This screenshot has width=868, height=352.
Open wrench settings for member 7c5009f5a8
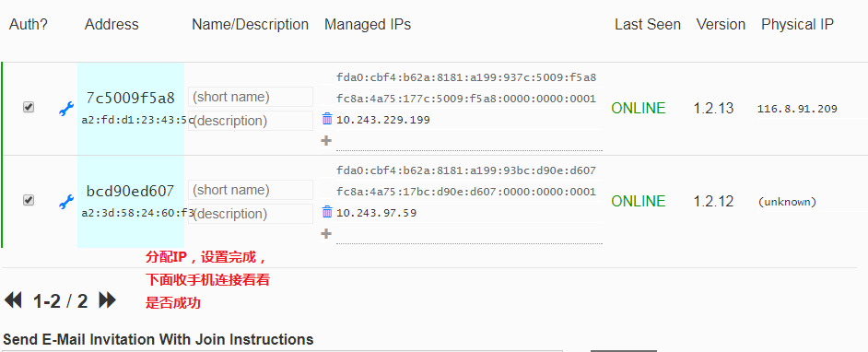(66, 109)
